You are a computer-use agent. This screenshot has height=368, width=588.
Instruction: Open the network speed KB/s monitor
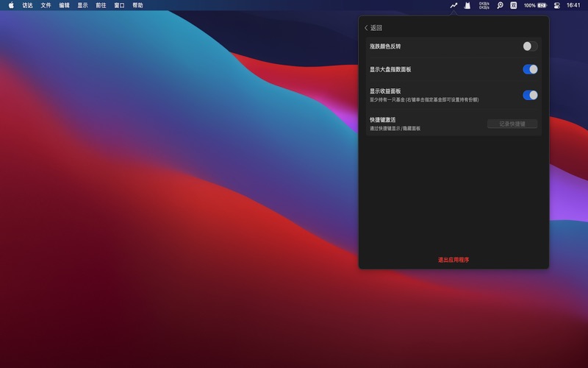[484, 5]
